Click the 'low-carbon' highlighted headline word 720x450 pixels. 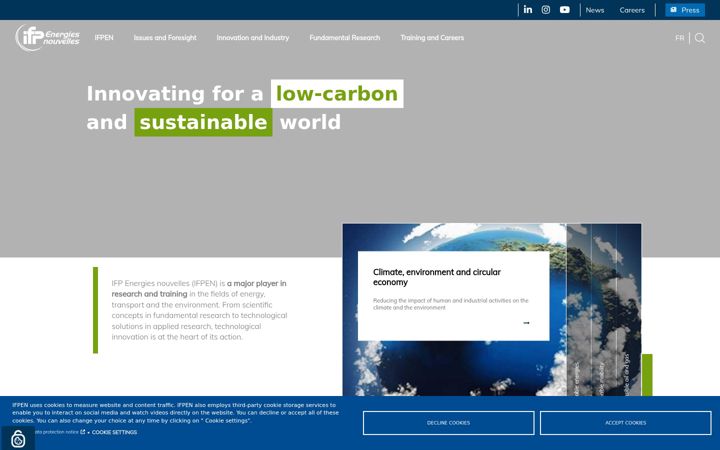pyautogui.click(x=337, y=94)
